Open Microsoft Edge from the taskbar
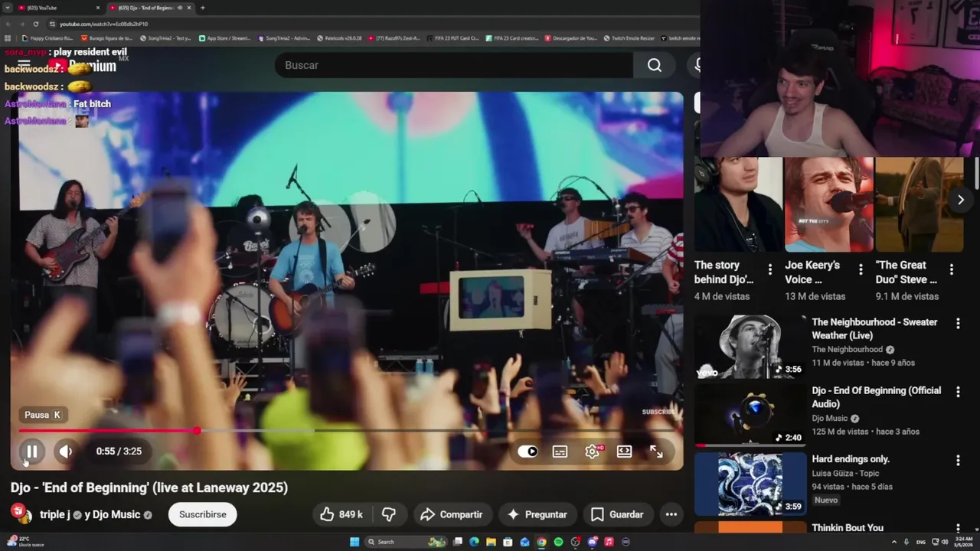 point(474,542)
